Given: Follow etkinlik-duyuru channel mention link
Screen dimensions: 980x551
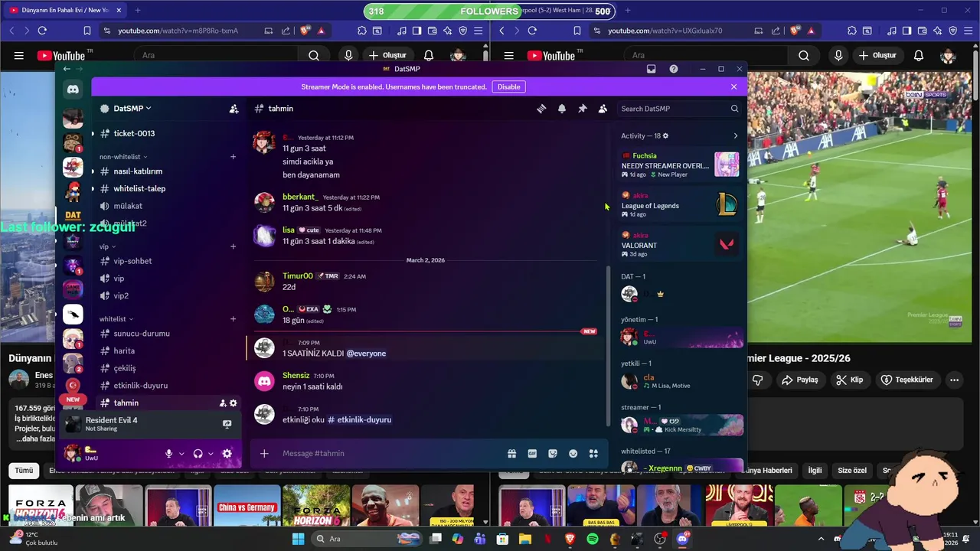Looking at the screenshot, I should coord(359,419).
